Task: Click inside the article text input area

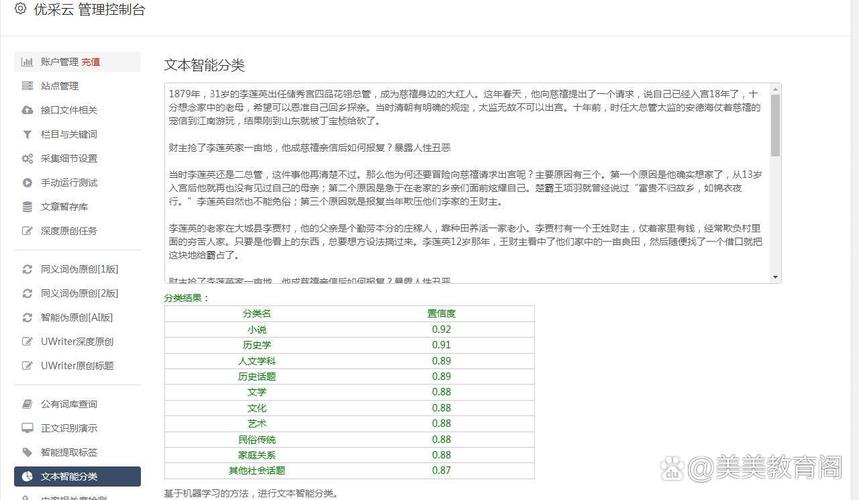Action: tap(467, 183)
